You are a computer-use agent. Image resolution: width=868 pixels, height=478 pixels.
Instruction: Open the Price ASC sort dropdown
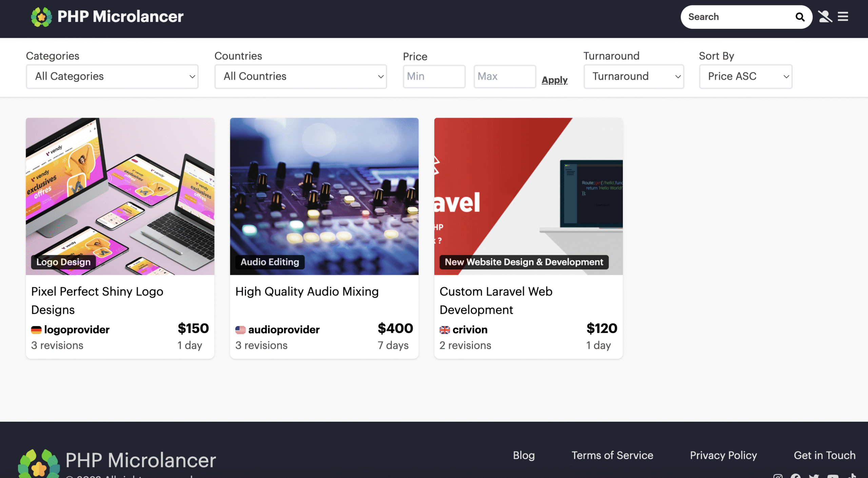745,77
